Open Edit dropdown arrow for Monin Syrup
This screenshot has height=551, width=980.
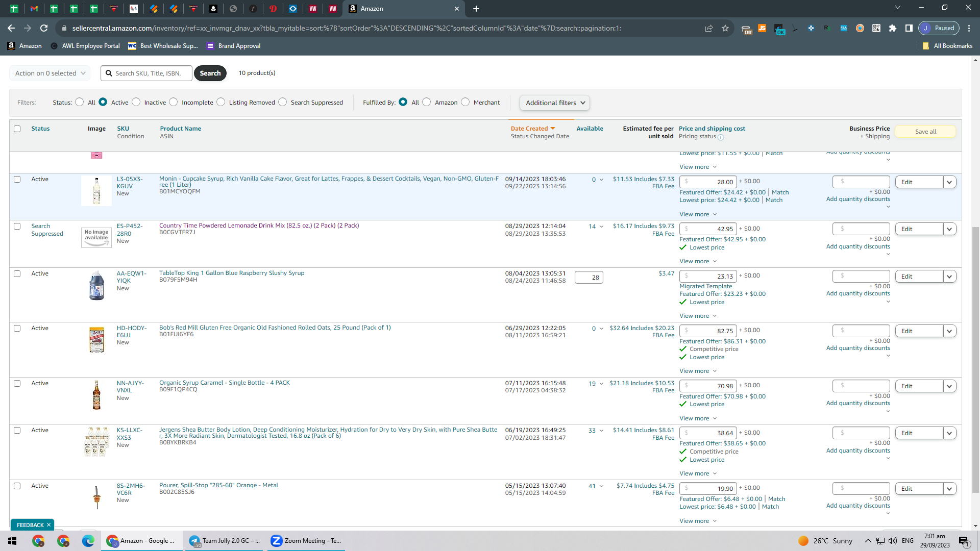[x=949, y=182]
